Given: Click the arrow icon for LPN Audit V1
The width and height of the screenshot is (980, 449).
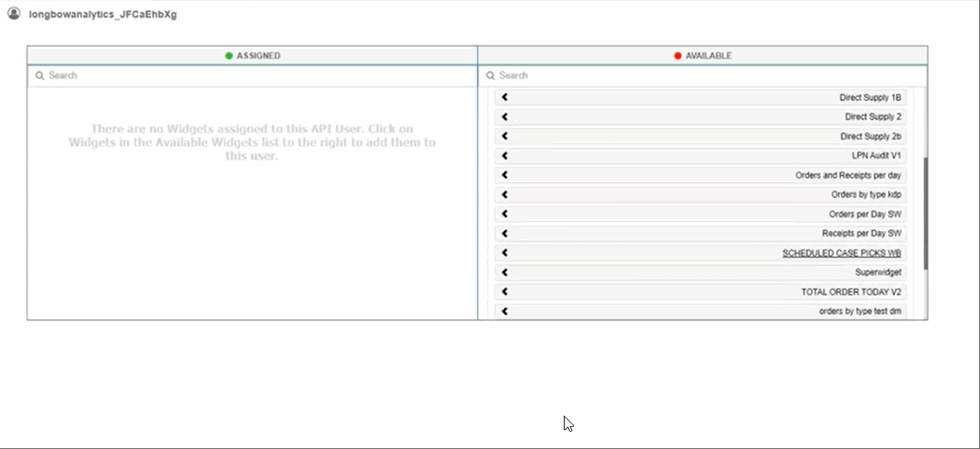Looking at the screenshot, I should (x=504, y=155).
